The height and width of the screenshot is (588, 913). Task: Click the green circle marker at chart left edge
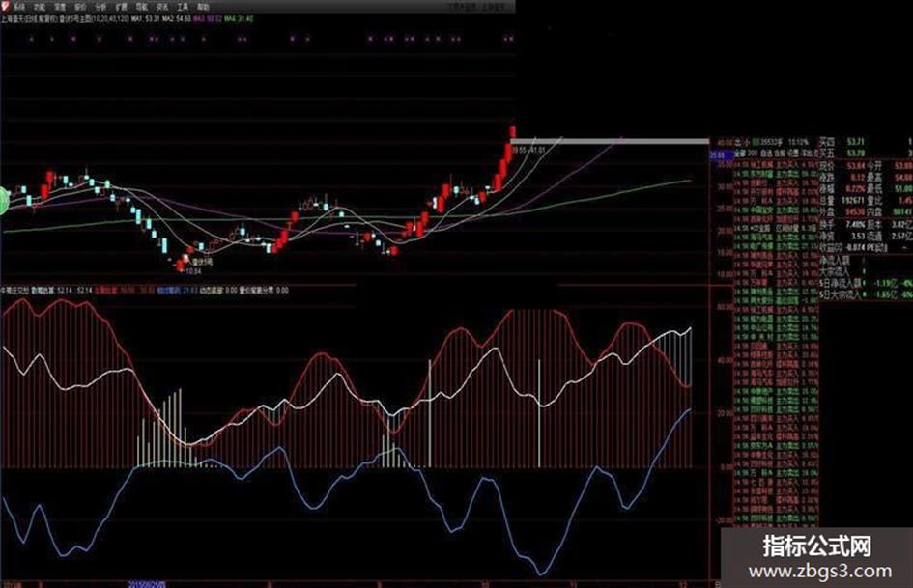pos(4,201)
